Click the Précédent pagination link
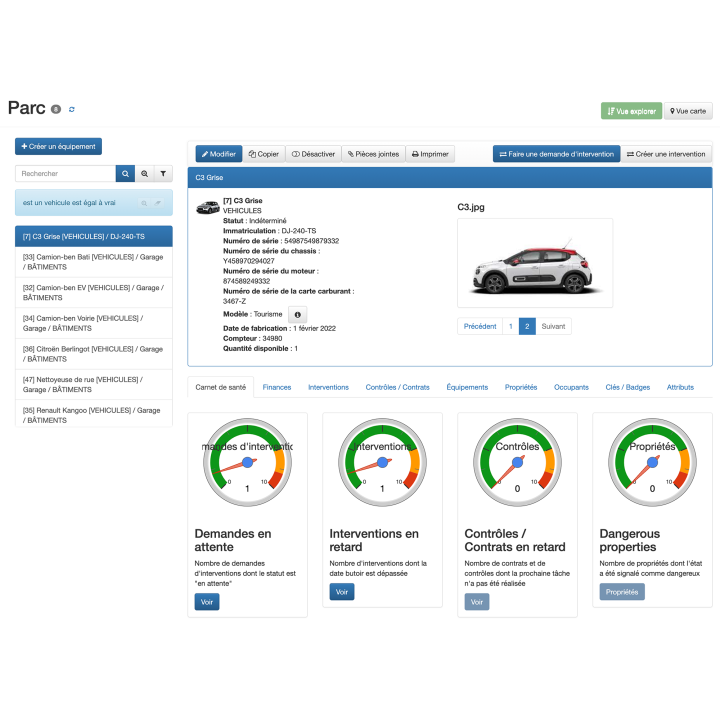This screenshot has height=720, width=720. click(480, 326)
